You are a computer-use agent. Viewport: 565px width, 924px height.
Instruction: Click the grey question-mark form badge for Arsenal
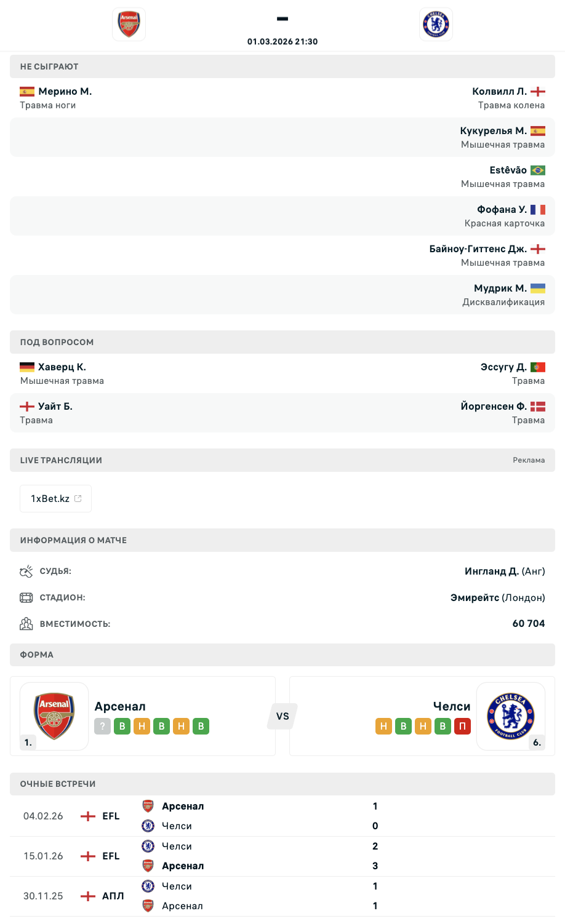click(x=102, y=727)
